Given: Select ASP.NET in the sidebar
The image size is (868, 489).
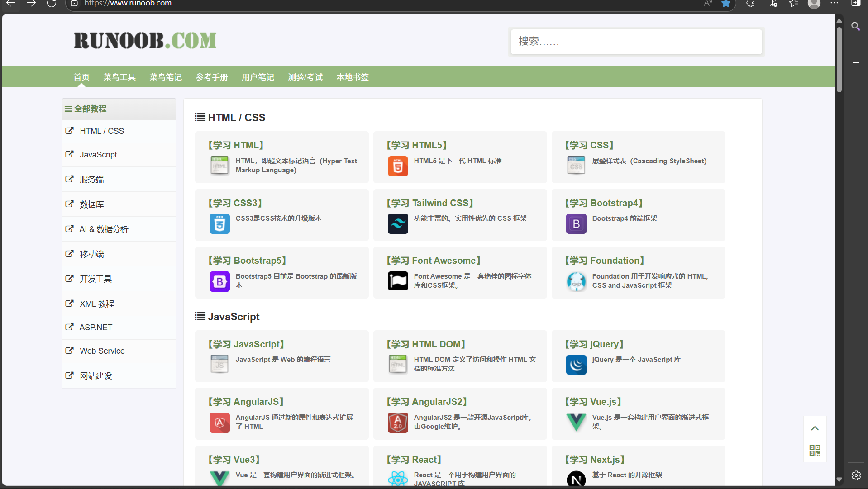Looking at the screenshot, I should 119,328.
